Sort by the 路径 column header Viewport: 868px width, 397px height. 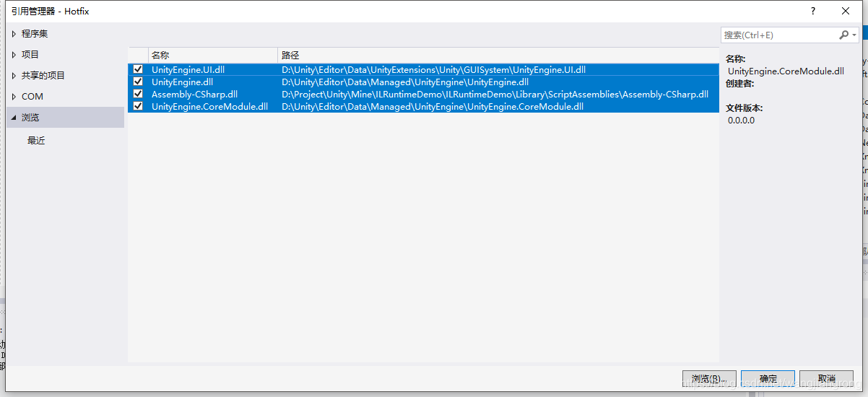pos(498,55)
